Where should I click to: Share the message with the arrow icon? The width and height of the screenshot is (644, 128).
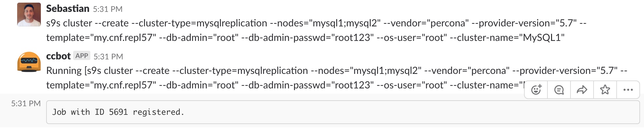582,90
